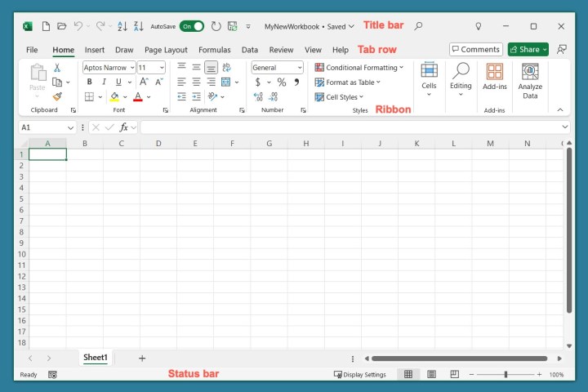
Task: Turn off the AutoSave switch
Action: [x=192, y=26]
